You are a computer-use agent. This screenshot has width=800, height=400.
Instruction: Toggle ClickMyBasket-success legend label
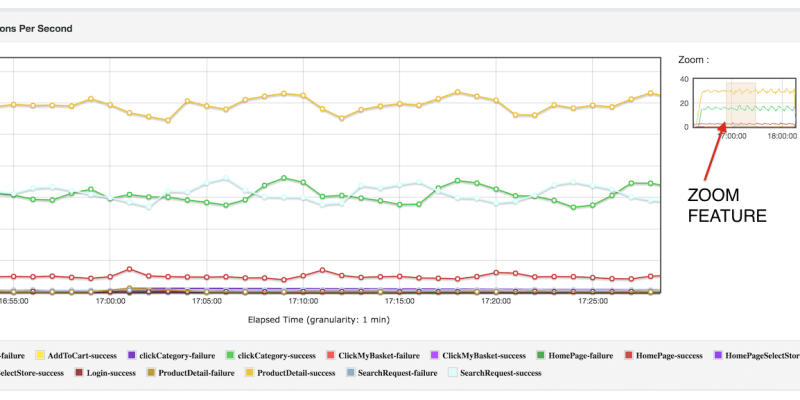[x=484, y=356]
